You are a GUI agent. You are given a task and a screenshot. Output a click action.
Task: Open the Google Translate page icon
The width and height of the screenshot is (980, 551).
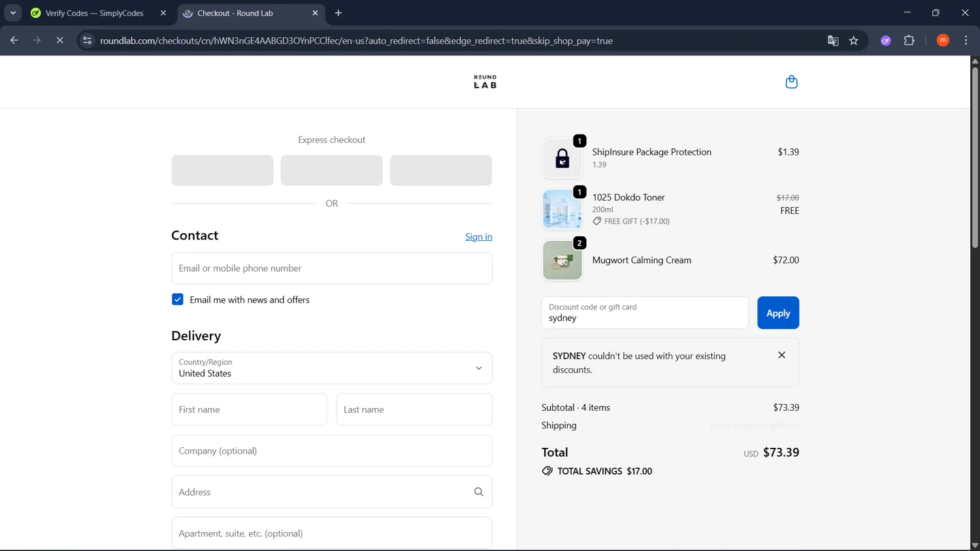pyautogui.click(x=832, y=40)
